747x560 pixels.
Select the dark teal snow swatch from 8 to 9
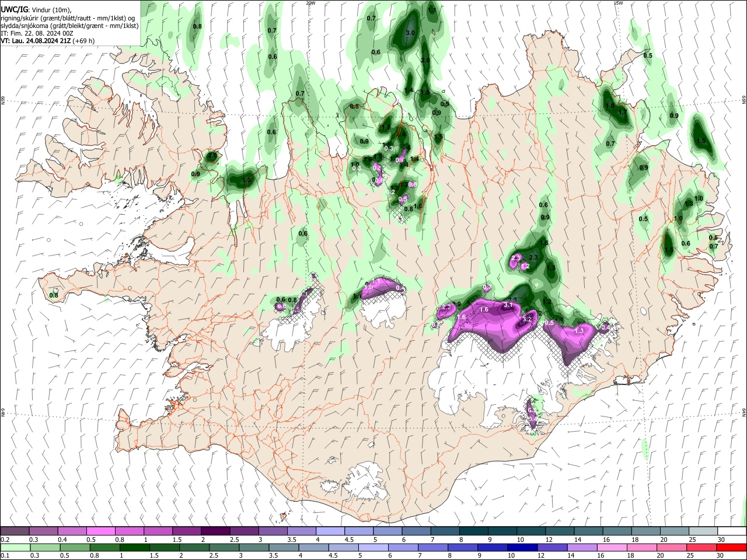click(473, 531)
